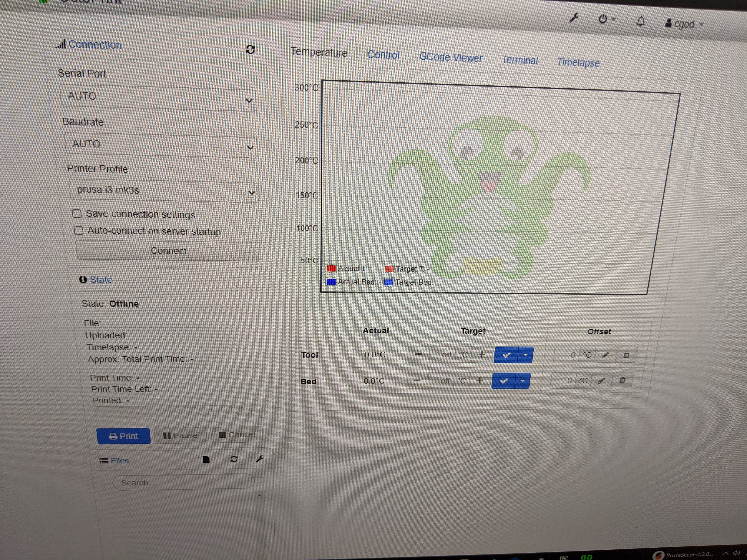
Task: Click the Pause button
Action: (x=180, y=435)
